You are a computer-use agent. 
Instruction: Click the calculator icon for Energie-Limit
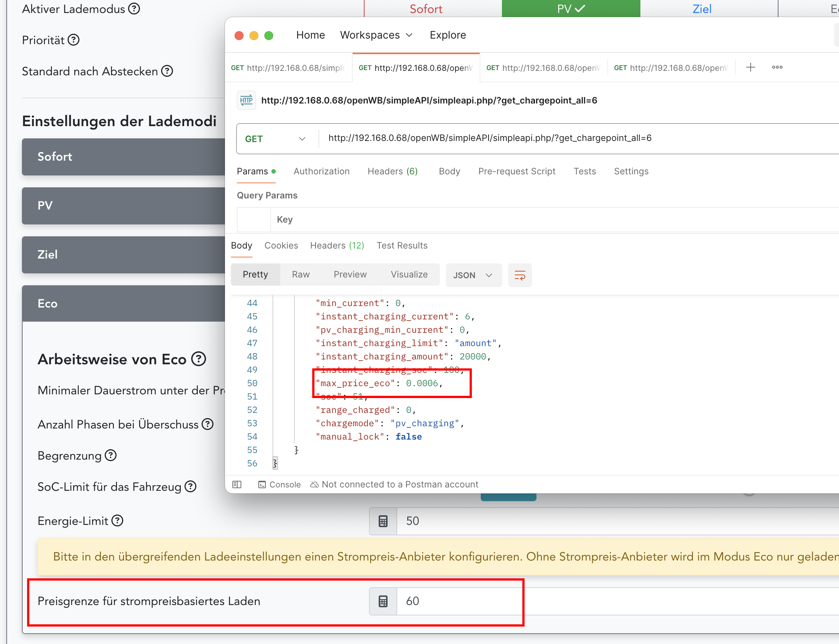pos(383,521)
